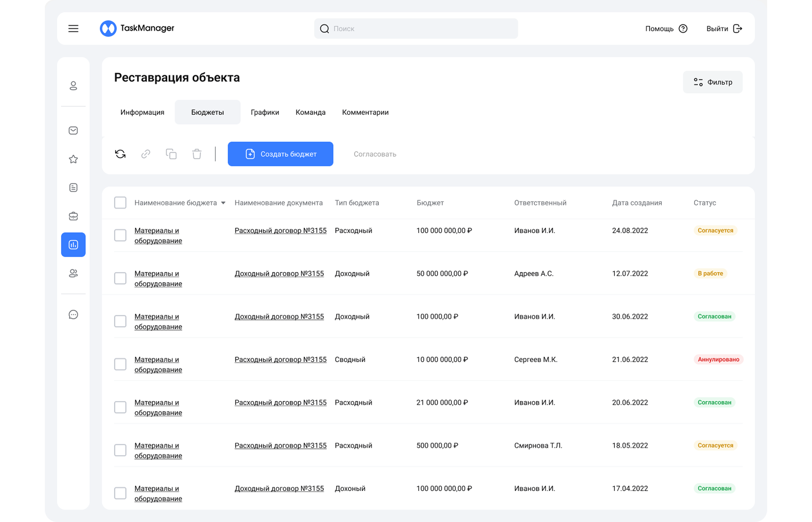Select the active chart sidebar icon

tap(73, 244)
